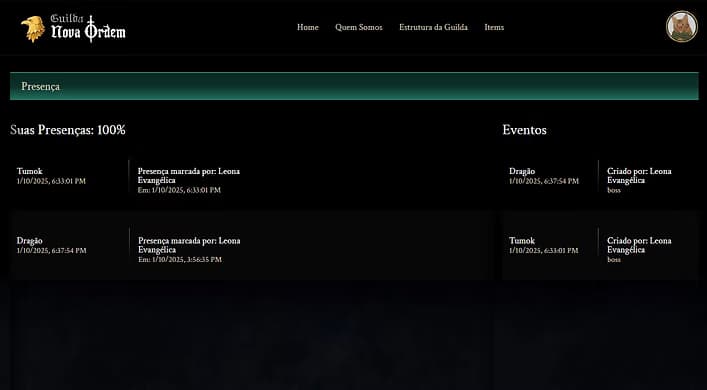Click the Eventos heading
Image resolution: width=707 pixels, height=390 pixels.
pyautogui.click(x=524, y=130)
